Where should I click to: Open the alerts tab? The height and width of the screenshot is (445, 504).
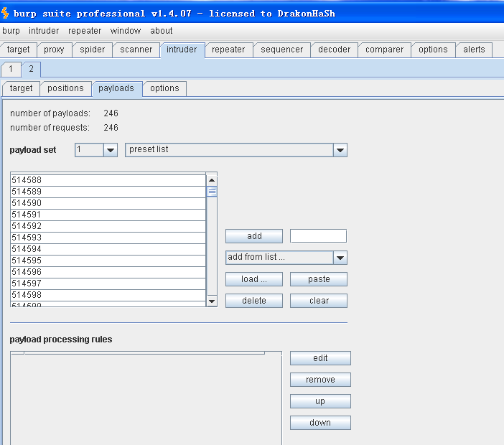click(474, 50)
